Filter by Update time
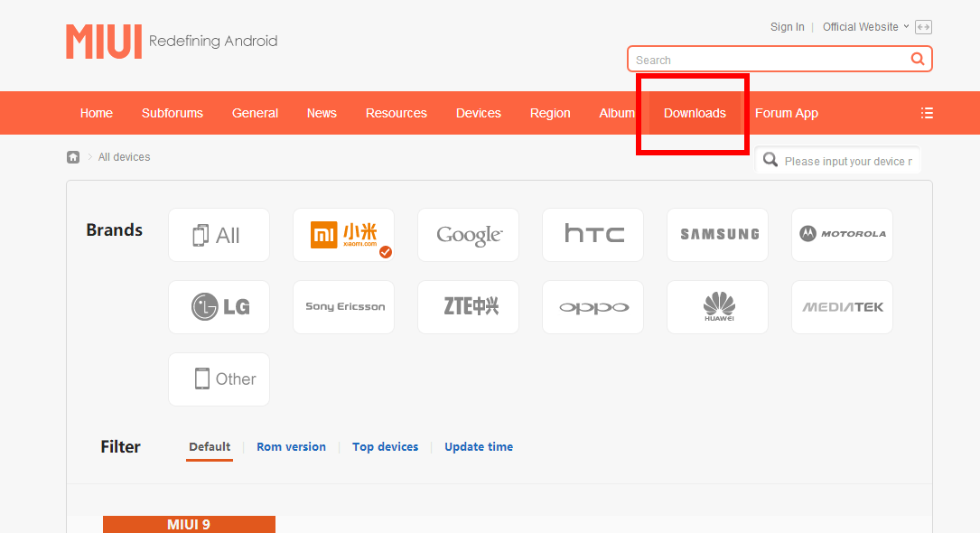 tap(479, 447)
